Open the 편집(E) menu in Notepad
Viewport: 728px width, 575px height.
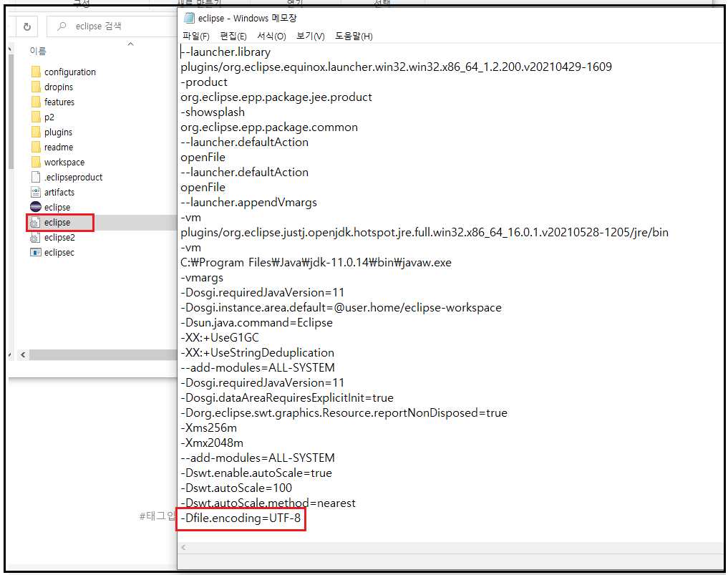(233, 36)
